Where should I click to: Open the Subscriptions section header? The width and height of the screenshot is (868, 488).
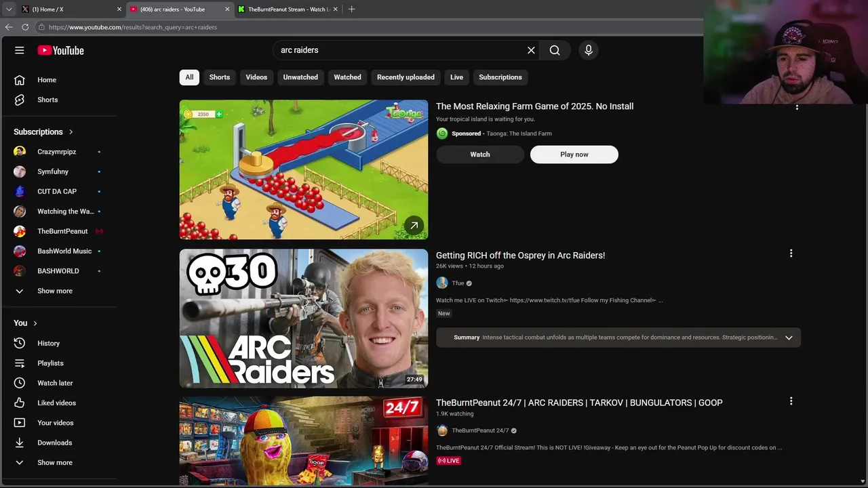pos(43,132)
